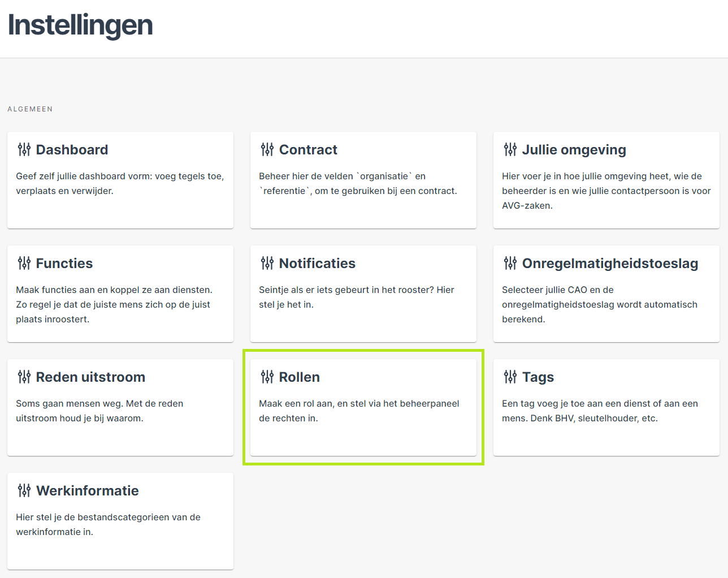This screenshot has width=728, height=578.
Task: Click the sliders icon beside Dashboard
Action: tap(24, 149)
